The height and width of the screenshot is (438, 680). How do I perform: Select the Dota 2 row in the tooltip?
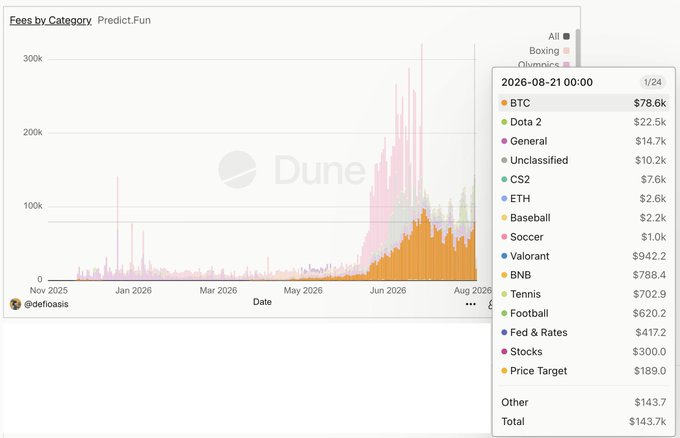point(583,122)
